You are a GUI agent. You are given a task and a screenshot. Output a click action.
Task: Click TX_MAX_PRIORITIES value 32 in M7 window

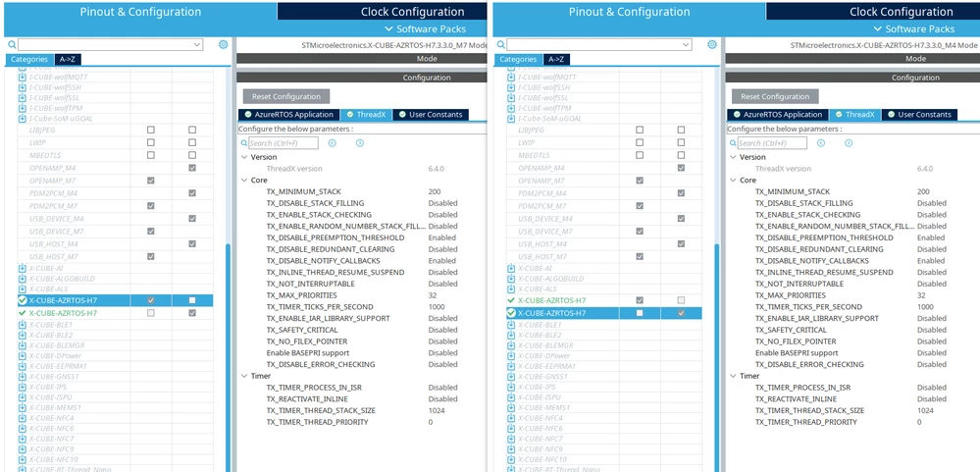coord(433,295)
